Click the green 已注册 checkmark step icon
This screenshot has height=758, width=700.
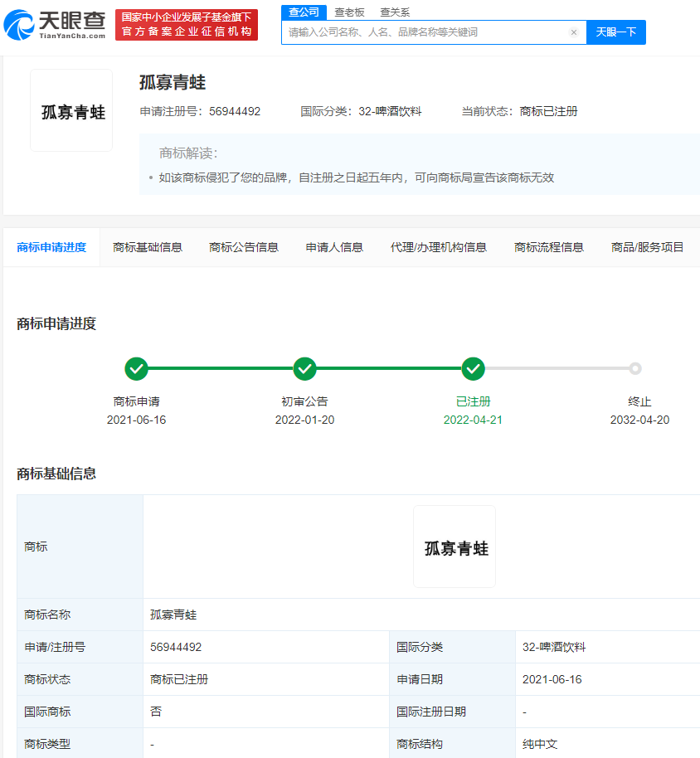point(473,368)
